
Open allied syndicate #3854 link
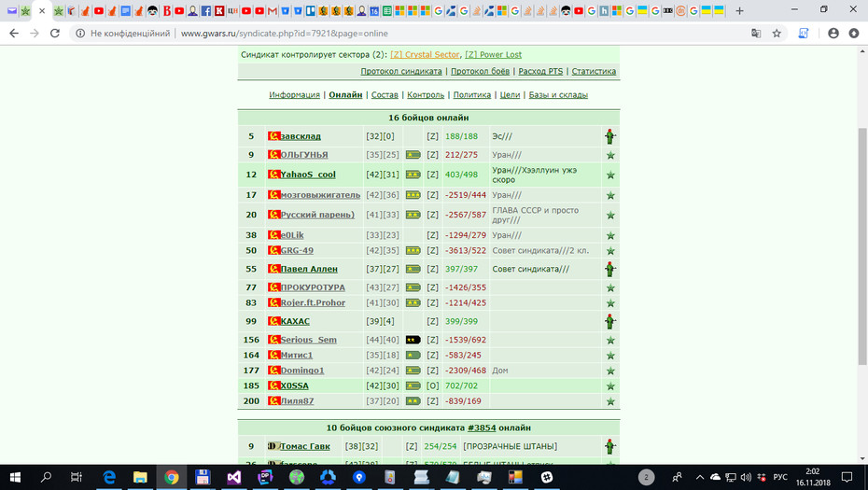point(482,428)
